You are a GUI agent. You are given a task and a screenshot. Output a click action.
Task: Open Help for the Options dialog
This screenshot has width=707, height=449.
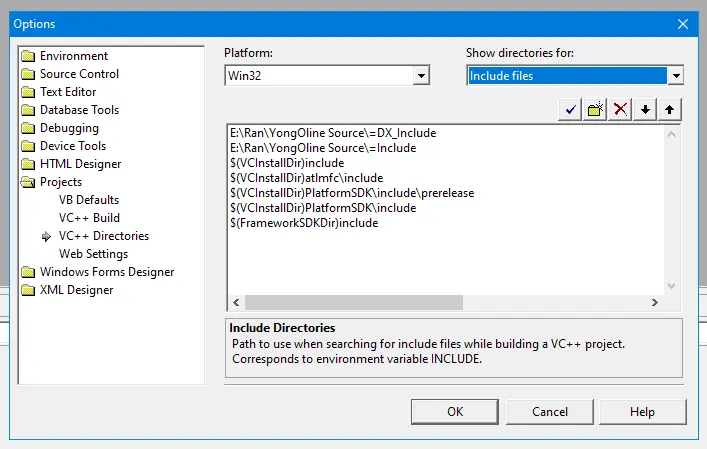pyautogui.click(x=643, y=412)
